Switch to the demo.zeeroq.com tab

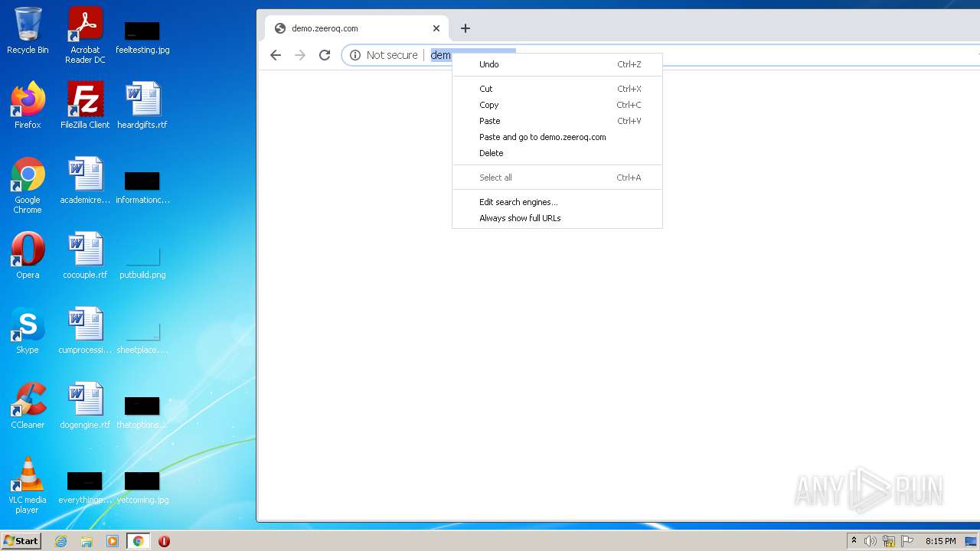pos(356,28)
